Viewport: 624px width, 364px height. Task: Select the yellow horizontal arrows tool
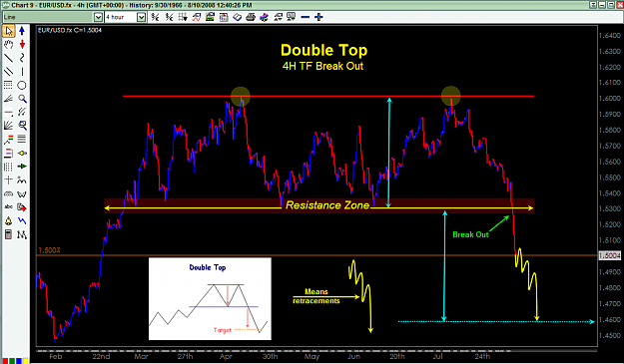click(22, 153)
